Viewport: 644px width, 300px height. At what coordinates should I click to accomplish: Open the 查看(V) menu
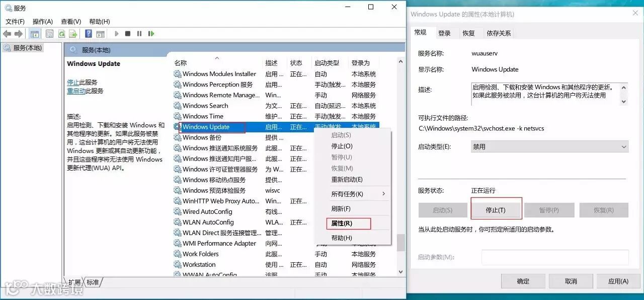(71, 22)
